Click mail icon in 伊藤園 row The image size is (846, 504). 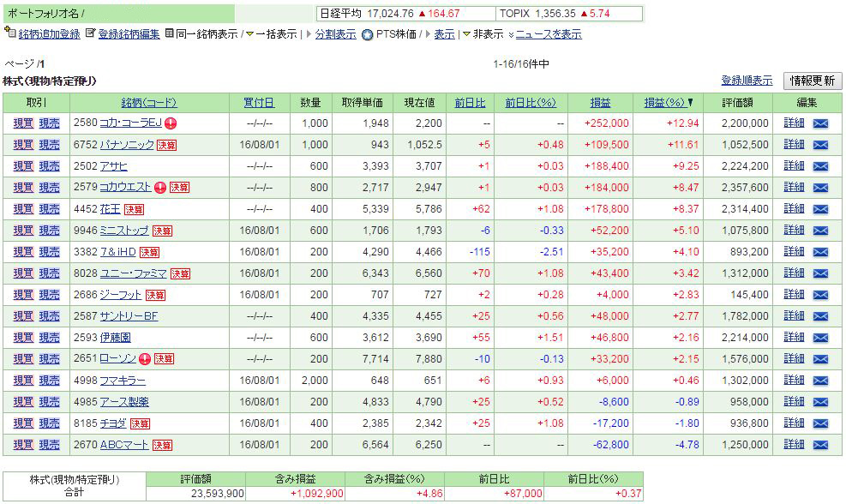(x=820, y=338)
